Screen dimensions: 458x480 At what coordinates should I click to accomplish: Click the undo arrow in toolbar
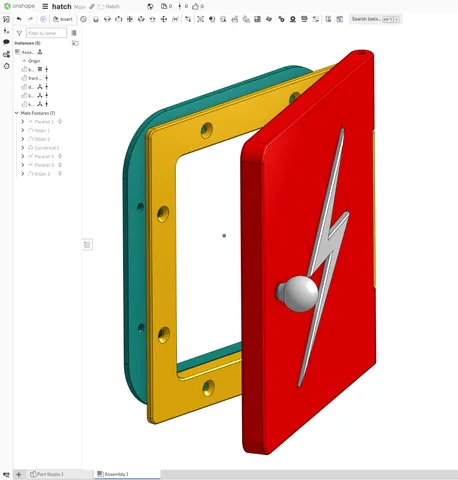tap(19, 19)
